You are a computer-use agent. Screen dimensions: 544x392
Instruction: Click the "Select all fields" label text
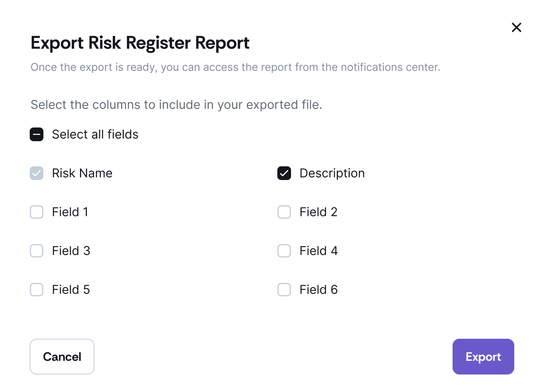(95, 134)
